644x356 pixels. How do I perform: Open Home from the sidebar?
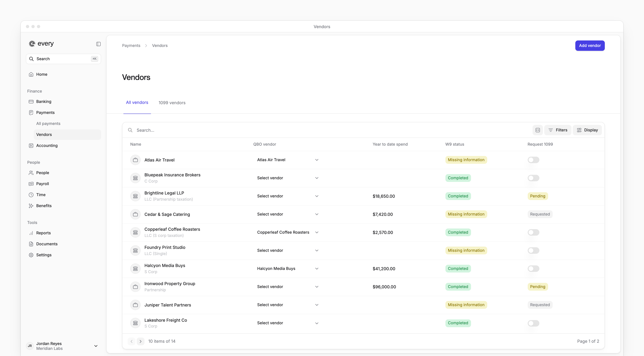pyautogui.click(x=63, y=74)
